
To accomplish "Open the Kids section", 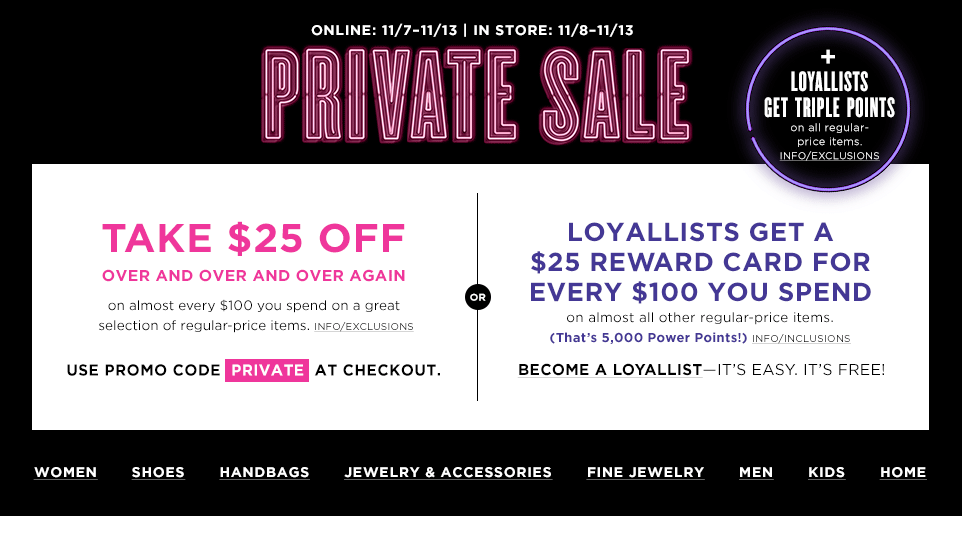I will (826, 472).
